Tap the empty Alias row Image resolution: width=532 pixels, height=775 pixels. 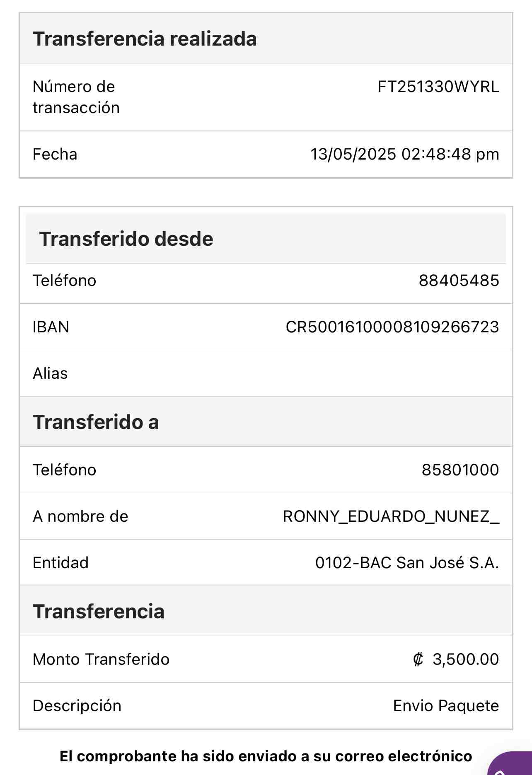click(266, 373)
